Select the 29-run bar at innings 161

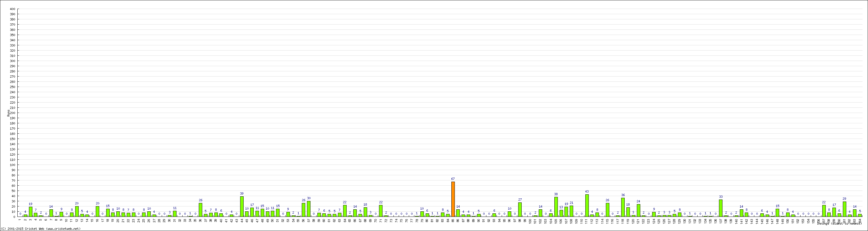[x=844, y=209]
